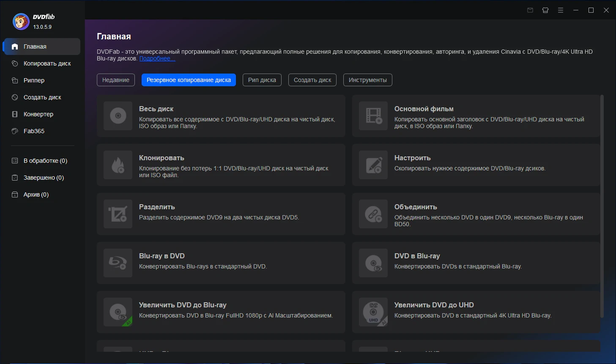Switch to the Рип диска tab
The height and width of the screenshot is (364, 616).
[x=262, y=80]
